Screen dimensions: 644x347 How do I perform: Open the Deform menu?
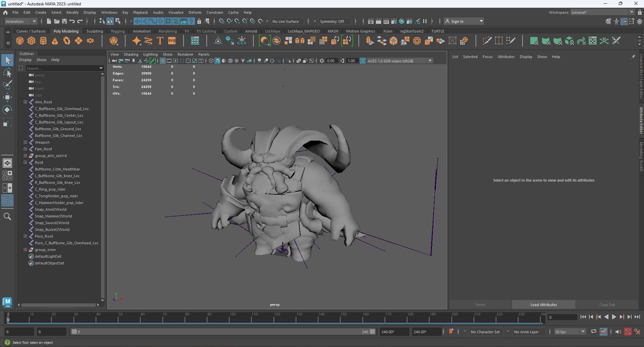coord(195,12)
